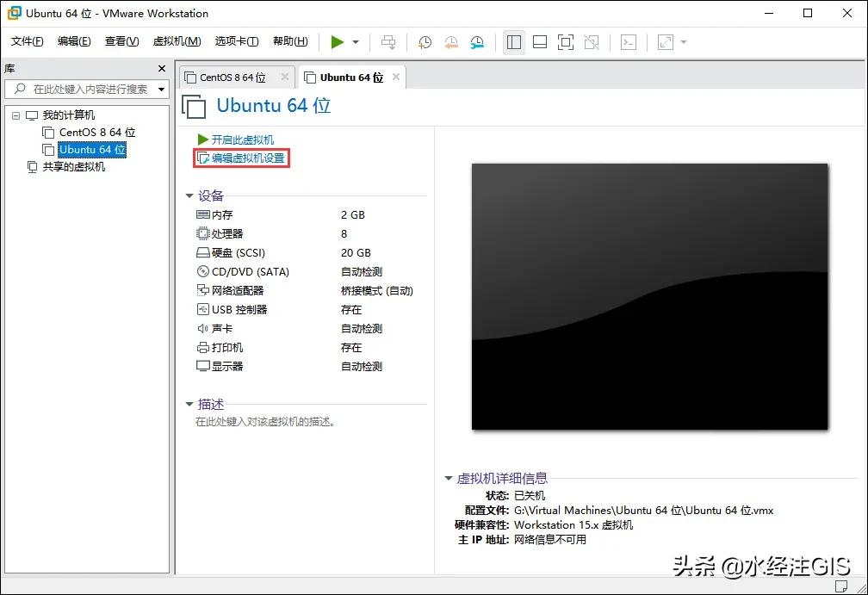The height and width of the screenshot is (595, 868).
Task: Power on the virtual machine with green play icon
Action: 337,41
